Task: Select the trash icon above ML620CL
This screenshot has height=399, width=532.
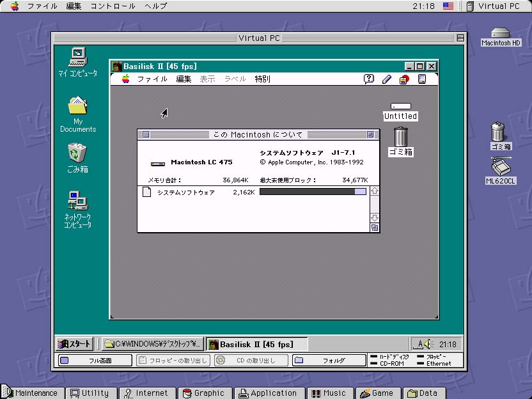Action: [497, 131]
